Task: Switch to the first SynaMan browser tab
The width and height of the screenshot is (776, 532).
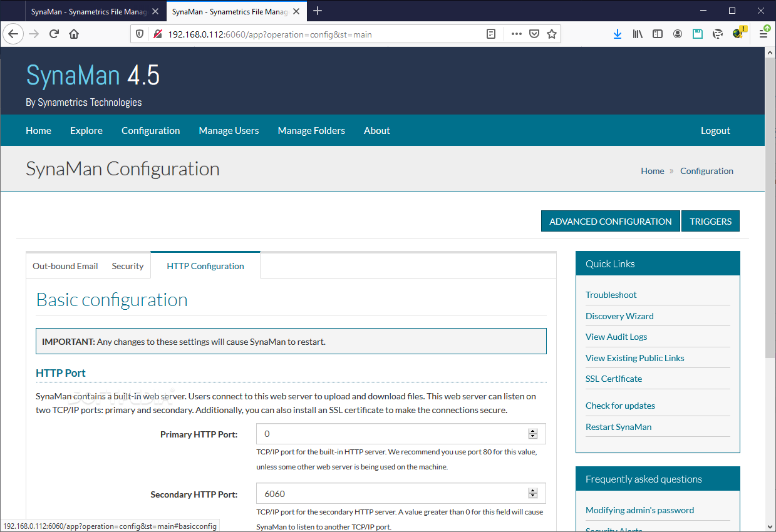Action: point(89,11)
